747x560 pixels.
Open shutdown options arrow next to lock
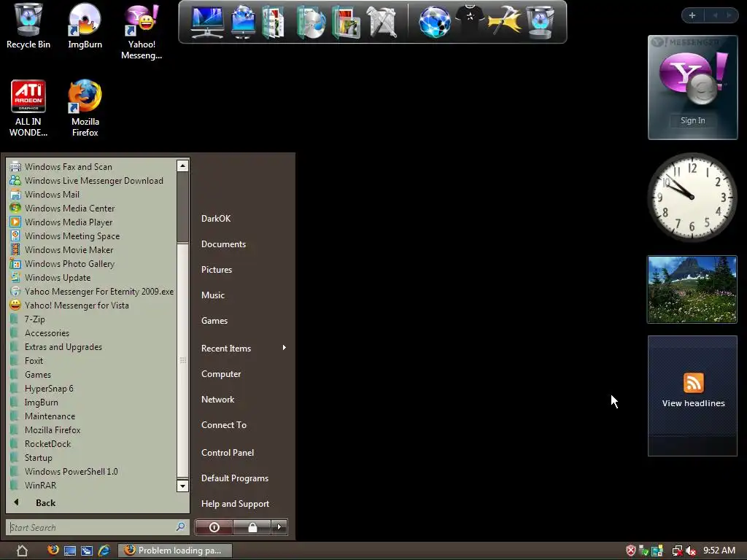tap(279, 526)
